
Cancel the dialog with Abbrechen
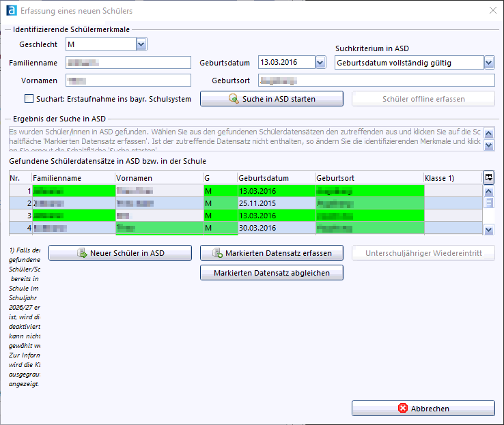[x=423, y=409]
